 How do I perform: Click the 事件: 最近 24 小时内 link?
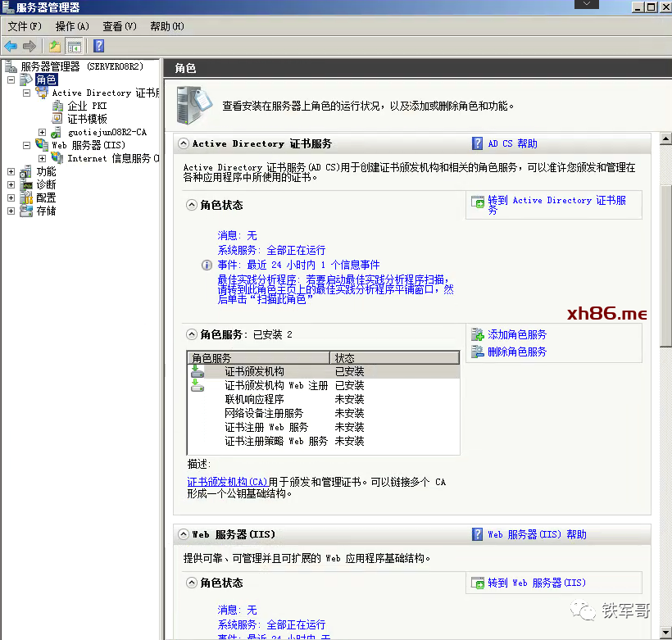299,265
